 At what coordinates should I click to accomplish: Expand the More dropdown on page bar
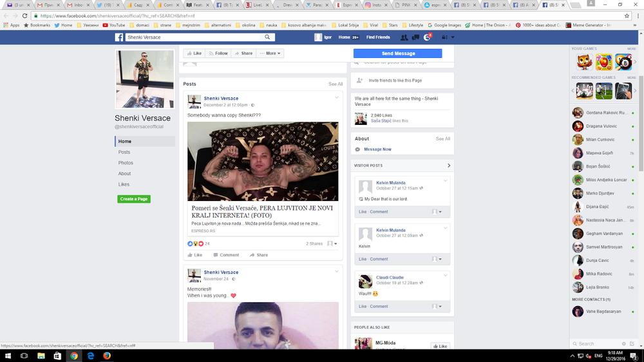269,53
